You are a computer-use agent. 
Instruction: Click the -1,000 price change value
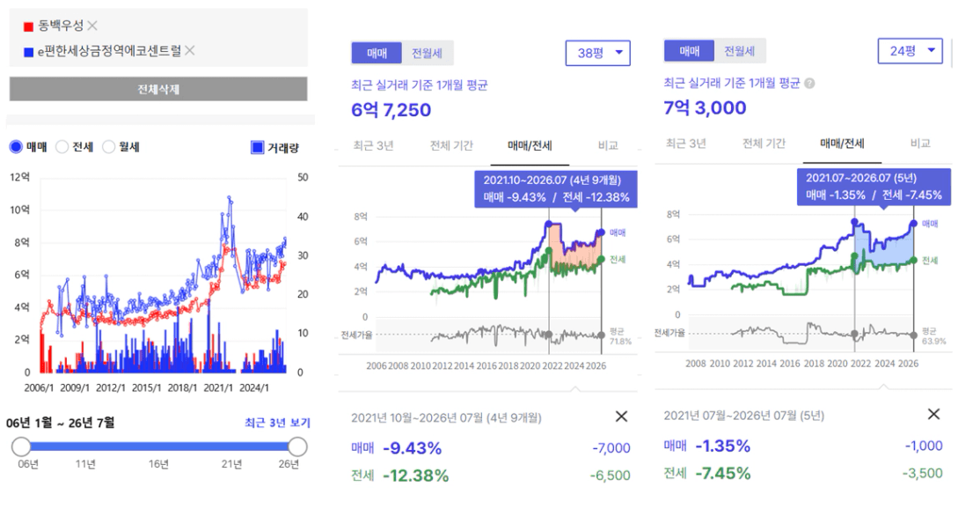coord(923,446)
